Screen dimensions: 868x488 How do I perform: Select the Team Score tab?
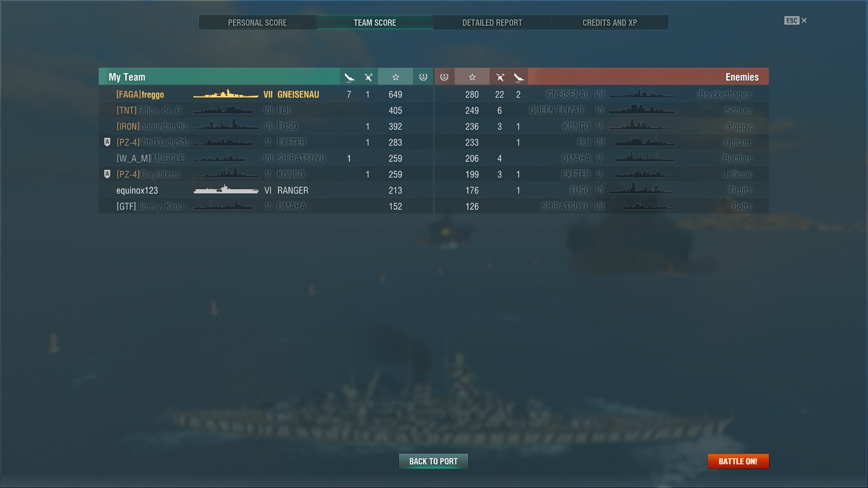coord(375,23)
